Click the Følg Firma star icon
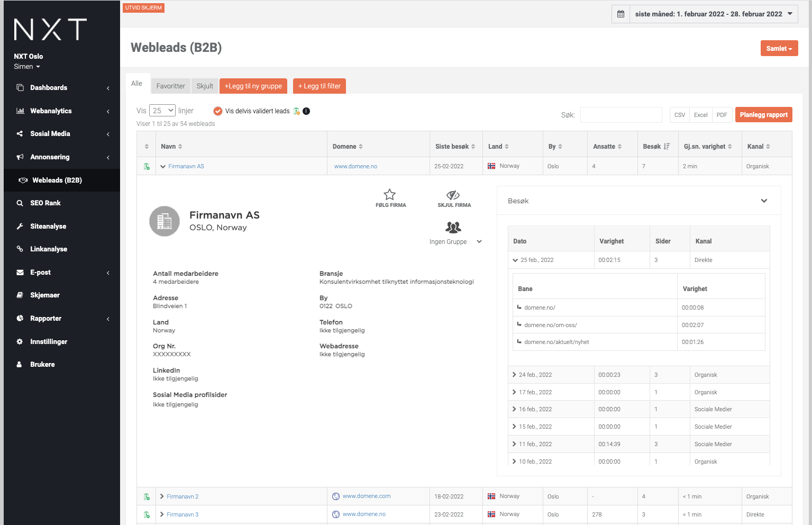The image size is (812, 525). click(x=390, y=194)
